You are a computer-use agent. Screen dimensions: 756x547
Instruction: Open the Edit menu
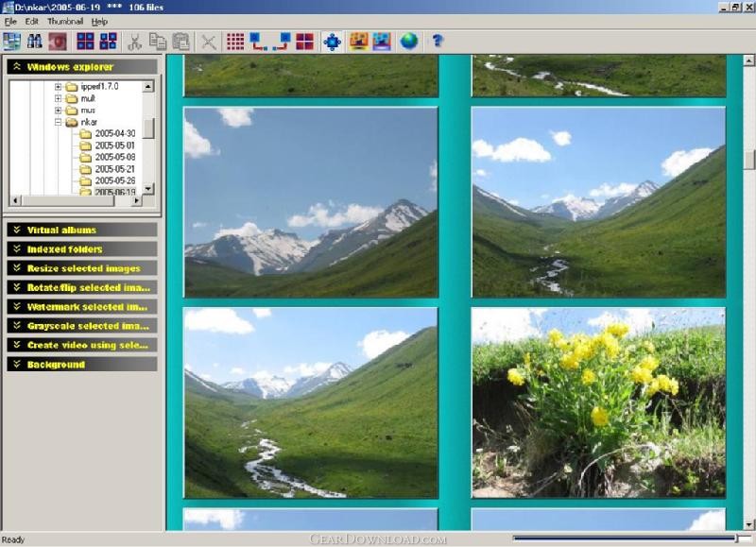[32, 21]
